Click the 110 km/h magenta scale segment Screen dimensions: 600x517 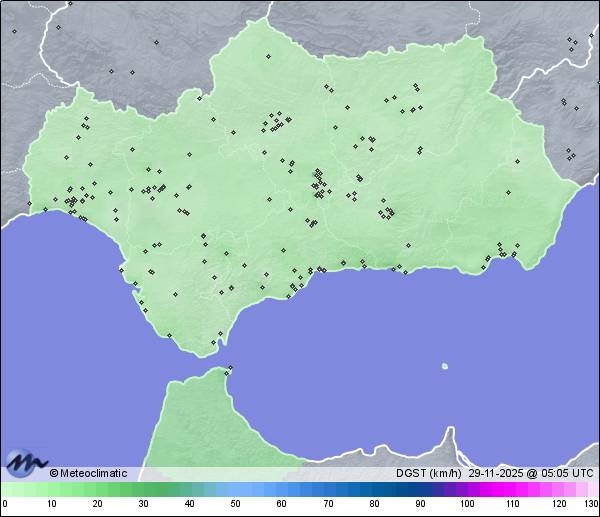pos(512,490)
